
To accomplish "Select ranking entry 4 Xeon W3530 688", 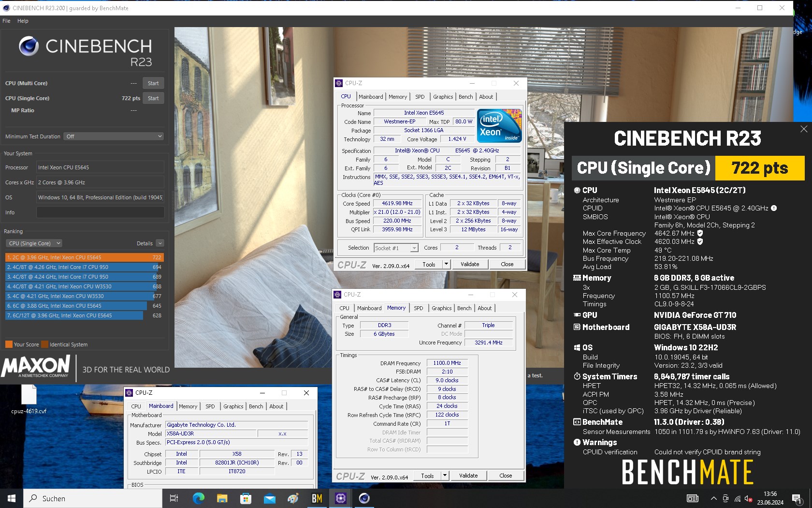I will pyautogui.click(x=85, y=286).
